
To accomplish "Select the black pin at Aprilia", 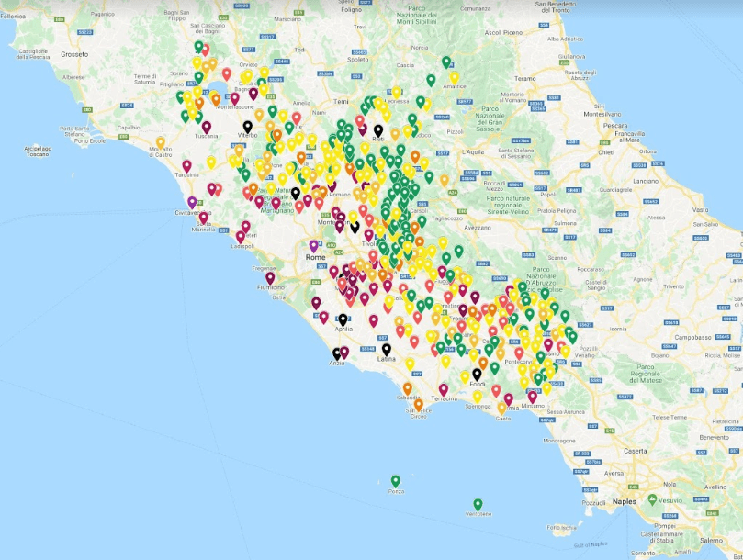I will pos(343,319).
